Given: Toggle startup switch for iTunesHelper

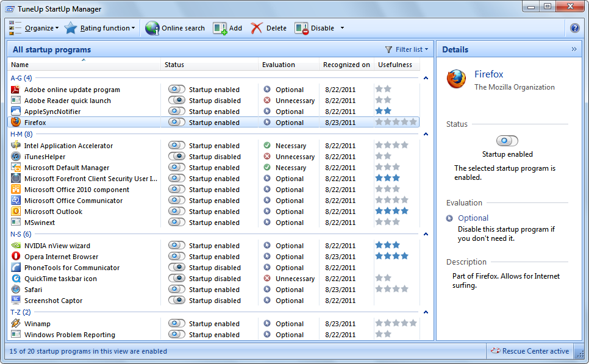Looking at the screenshot, I should coord(177,157).
